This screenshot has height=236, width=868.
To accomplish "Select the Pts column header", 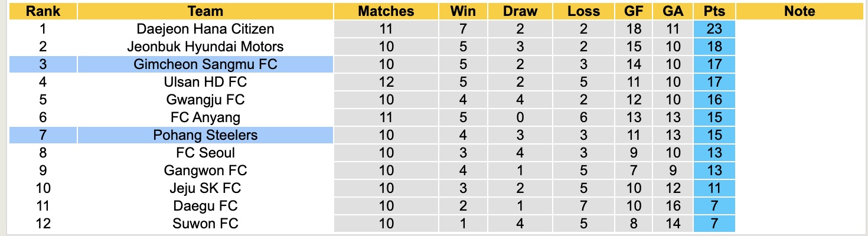I will coord(714,11).
